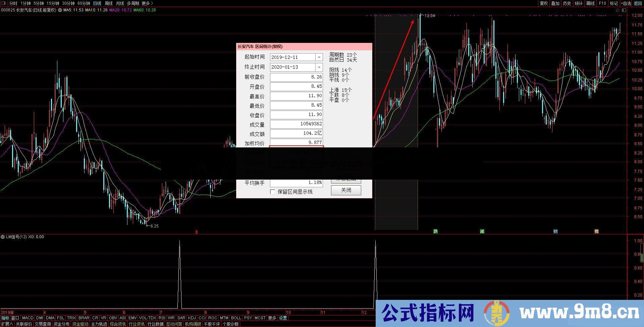Open 交易查询 tab

(43, 324)
